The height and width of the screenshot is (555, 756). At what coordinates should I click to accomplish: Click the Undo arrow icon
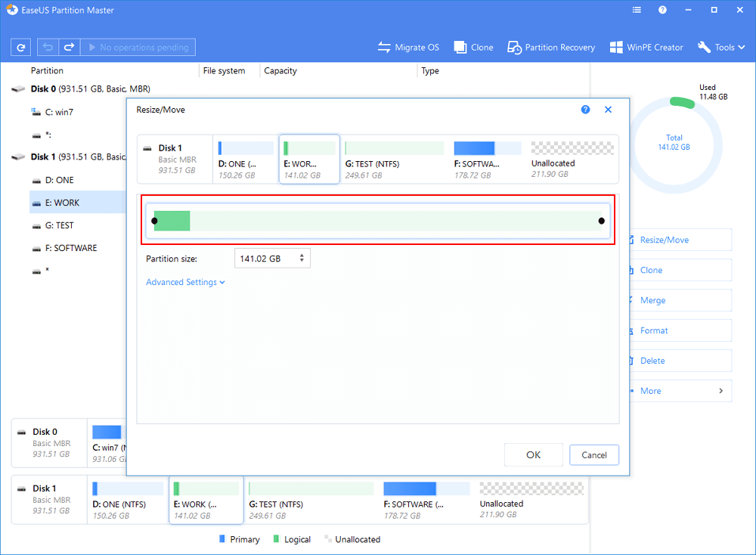(x=49, y=48)
